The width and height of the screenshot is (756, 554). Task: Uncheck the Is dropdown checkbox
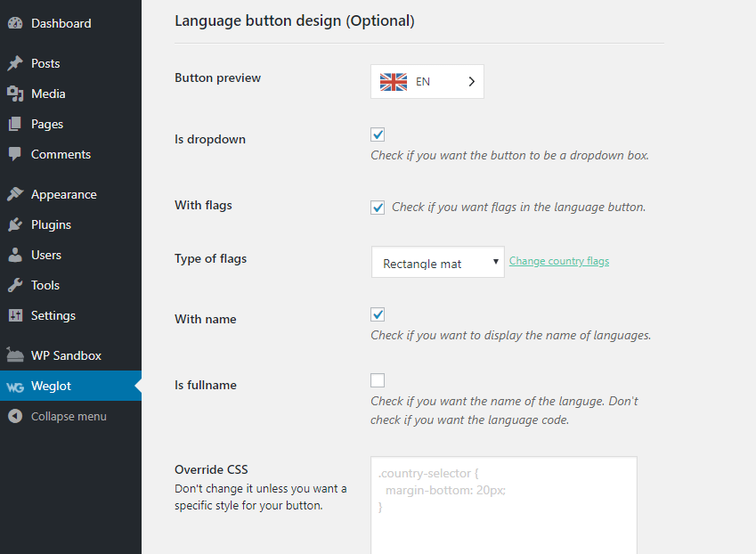tap(377, 134)
